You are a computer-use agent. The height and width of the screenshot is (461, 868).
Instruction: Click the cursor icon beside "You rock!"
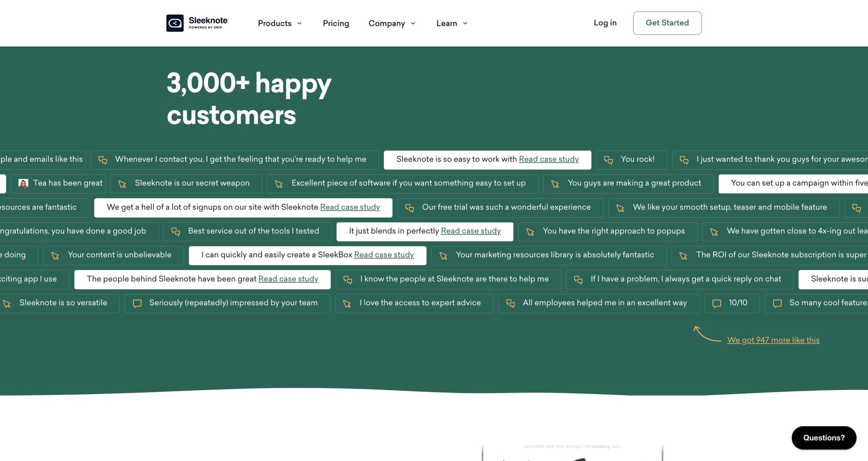coord(609,160)
